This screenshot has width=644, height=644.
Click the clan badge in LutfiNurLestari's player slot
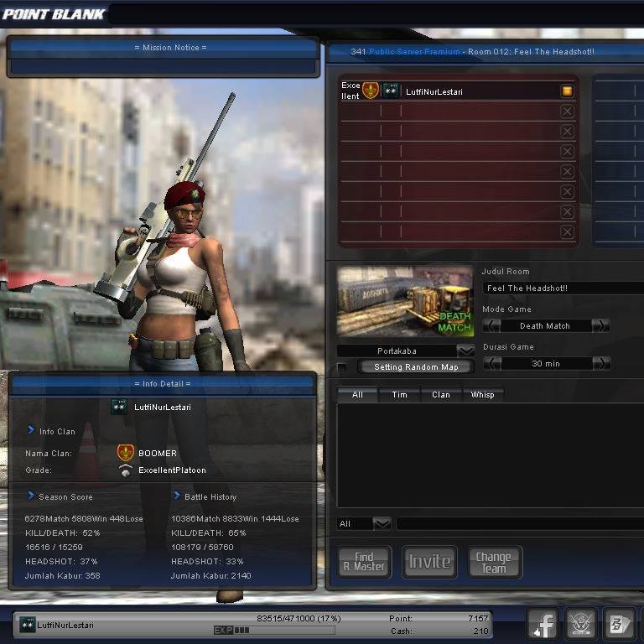pyautogui.click(x=371, y=91)
